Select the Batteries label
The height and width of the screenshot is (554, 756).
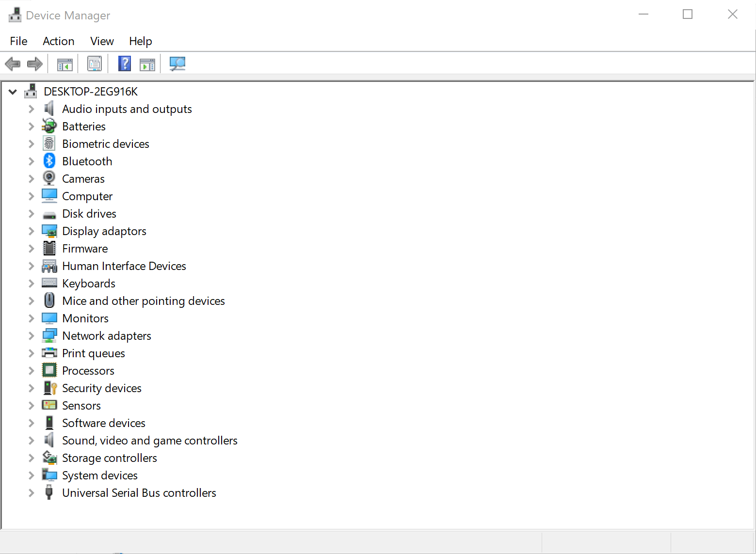(84, 127)
